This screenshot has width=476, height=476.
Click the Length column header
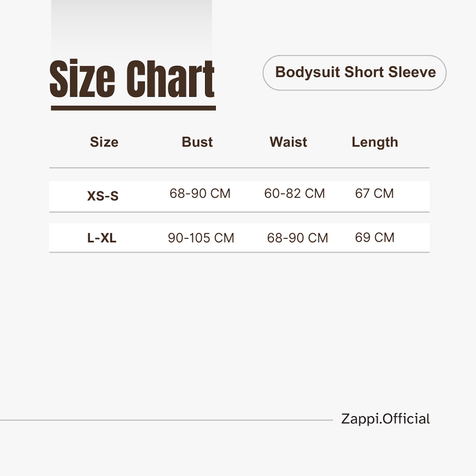pyautogui.click(x=375, y=142)
